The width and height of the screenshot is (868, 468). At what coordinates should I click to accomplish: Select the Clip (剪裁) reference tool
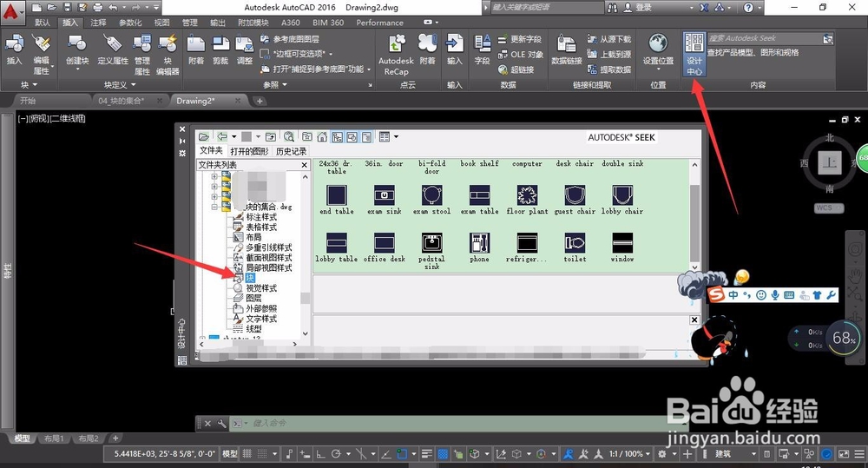[220, 49]
